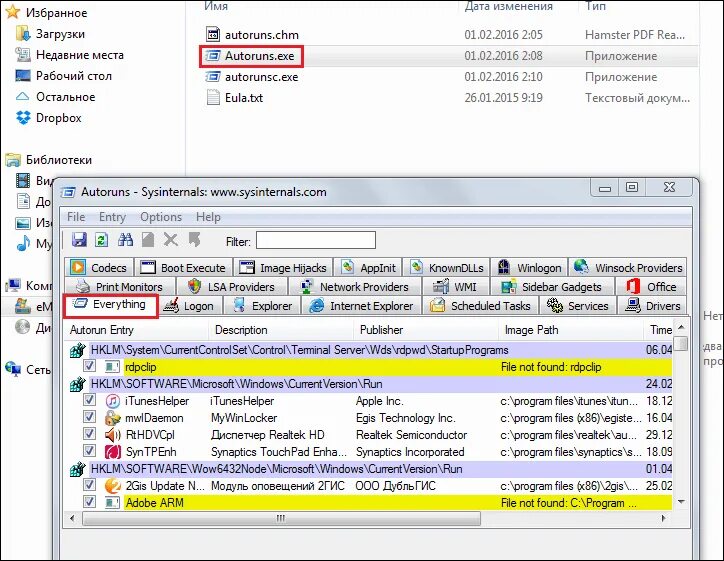Switch to the Everything tab

111,305
